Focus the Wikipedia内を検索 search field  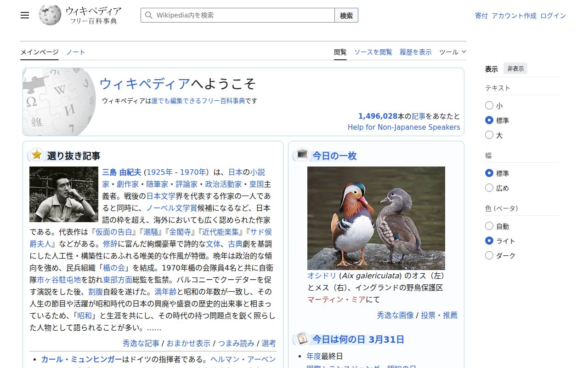237,15
